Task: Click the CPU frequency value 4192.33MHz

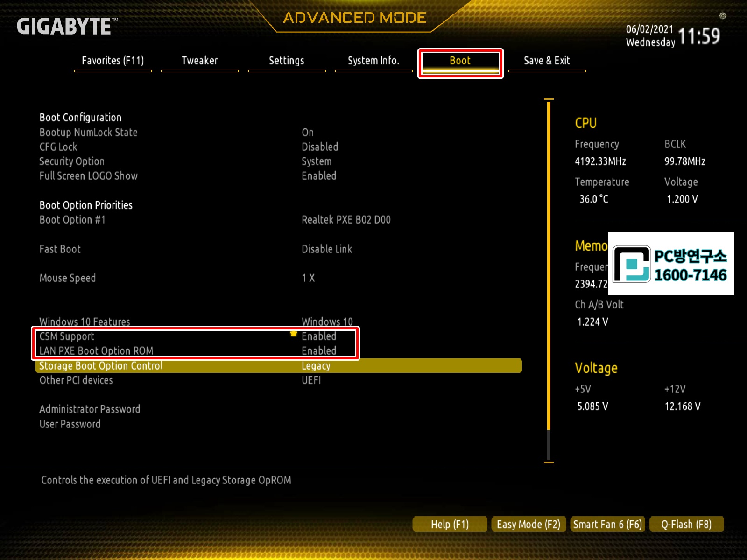Action: 600,161
